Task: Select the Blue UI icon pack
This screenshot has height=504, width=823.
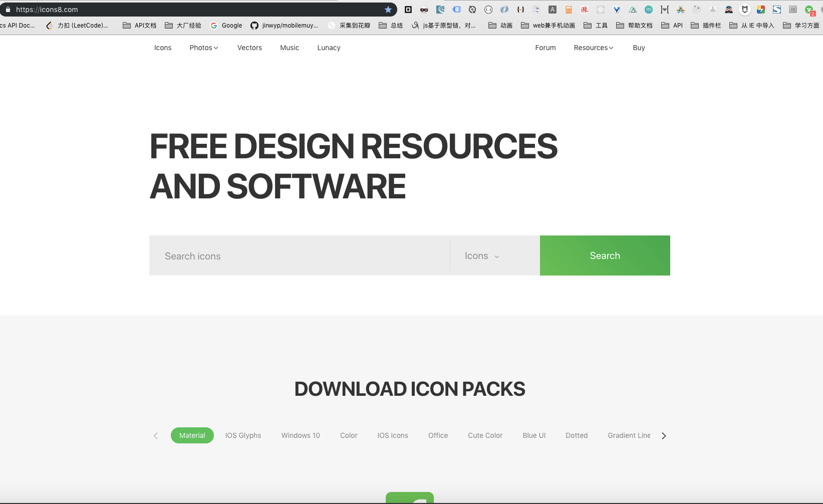Action: pyautogui.click(x=534, y=435)
